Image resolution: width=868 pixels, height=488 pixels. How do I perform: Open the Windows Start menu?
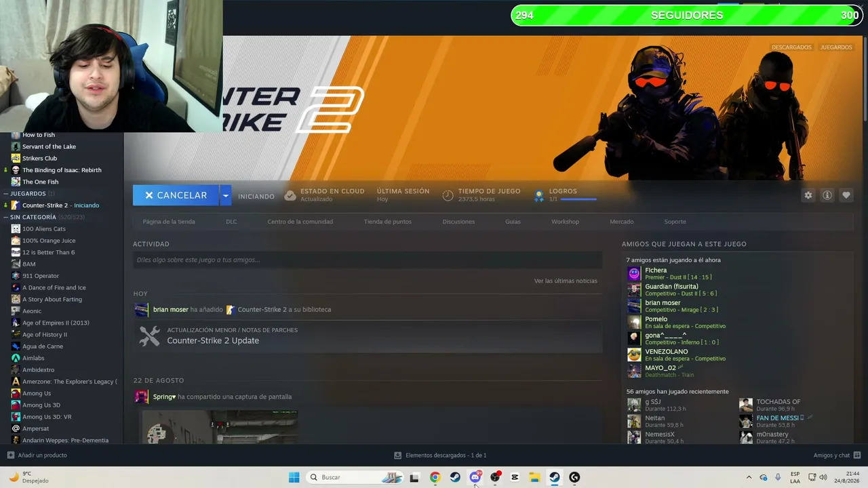[x=294, y=477]
